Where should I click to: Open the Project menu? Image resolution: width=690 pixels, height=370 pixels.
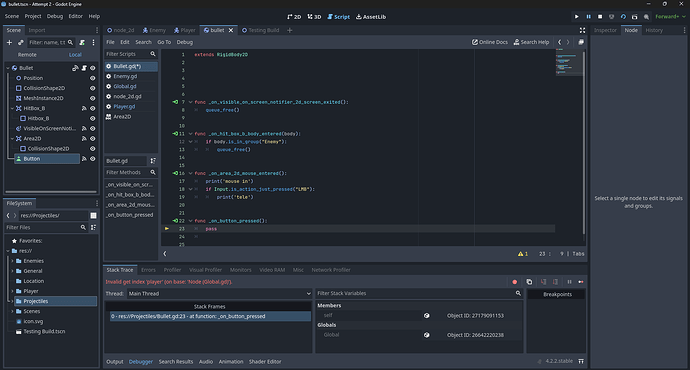33,16
